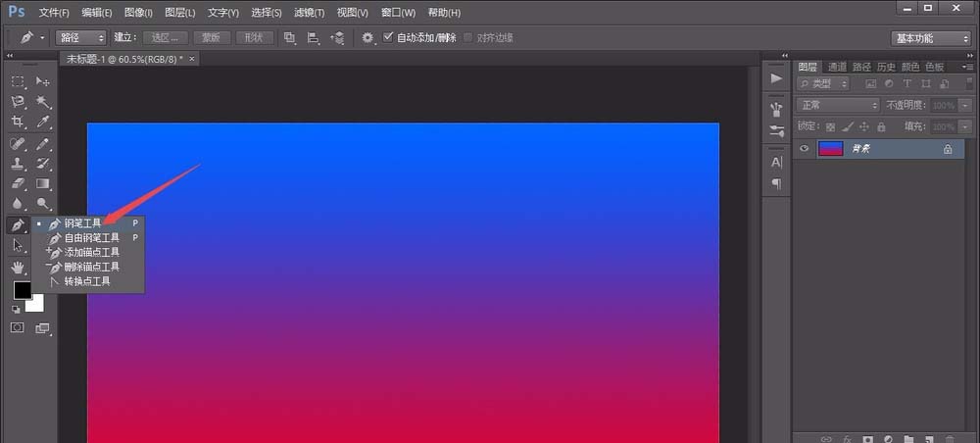Filter layers by adjustment layers

(x=889, y=83)
